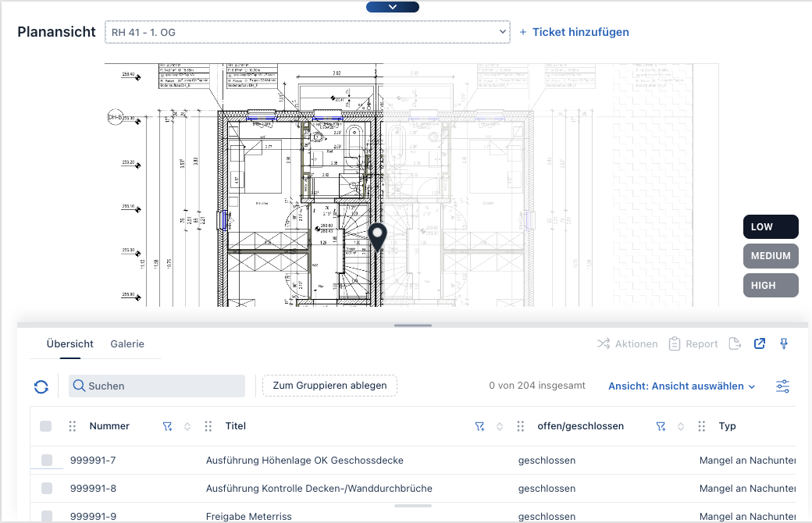Filter the offen/geschlossen column

coord(661,426)
